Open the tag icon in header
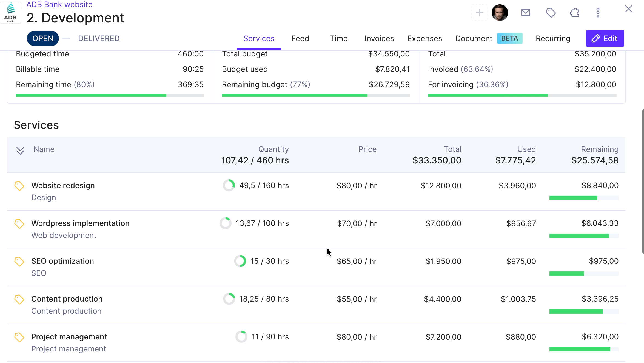 551,13
